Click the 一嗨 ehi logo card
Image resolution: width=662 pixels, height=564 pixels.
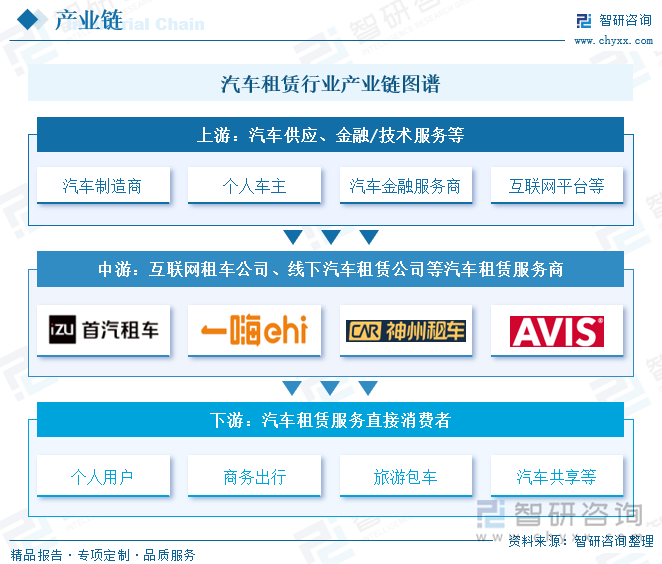coord(254,331)
